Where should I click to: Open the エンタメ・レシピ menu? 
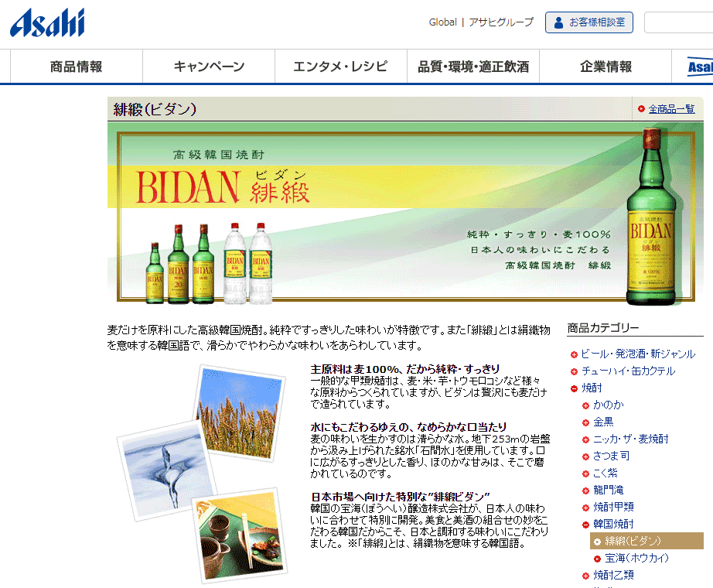point(340,67)
